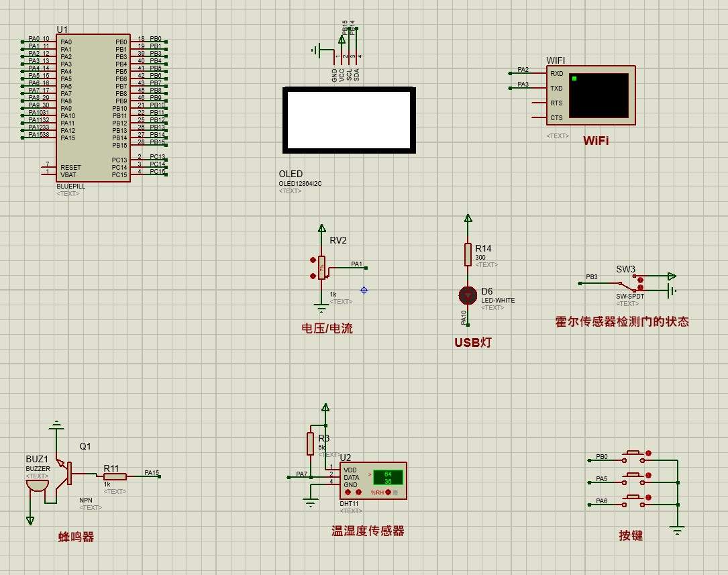Click the second red button on DHT11
Screen dimensions: 728x575
358,492
